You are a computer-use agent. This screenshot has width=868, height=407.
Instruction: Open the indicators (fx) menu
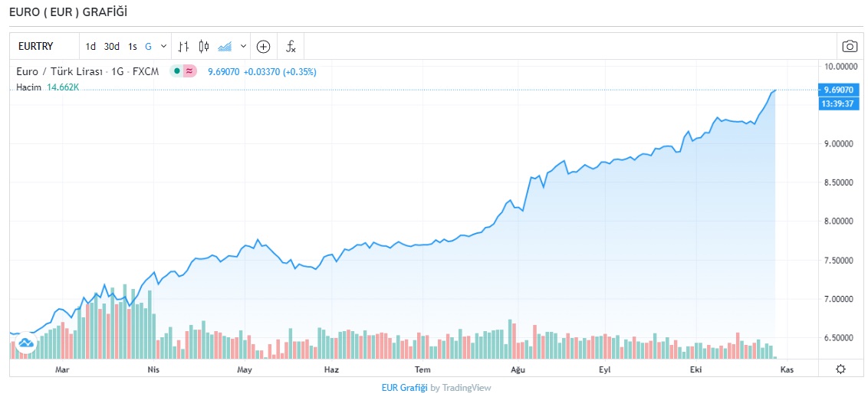point(291,46)
